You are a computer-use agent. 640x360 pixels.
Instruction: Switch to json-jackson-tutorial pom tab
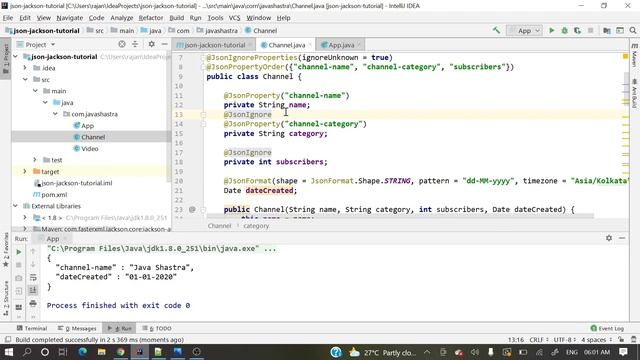point(214,45)
